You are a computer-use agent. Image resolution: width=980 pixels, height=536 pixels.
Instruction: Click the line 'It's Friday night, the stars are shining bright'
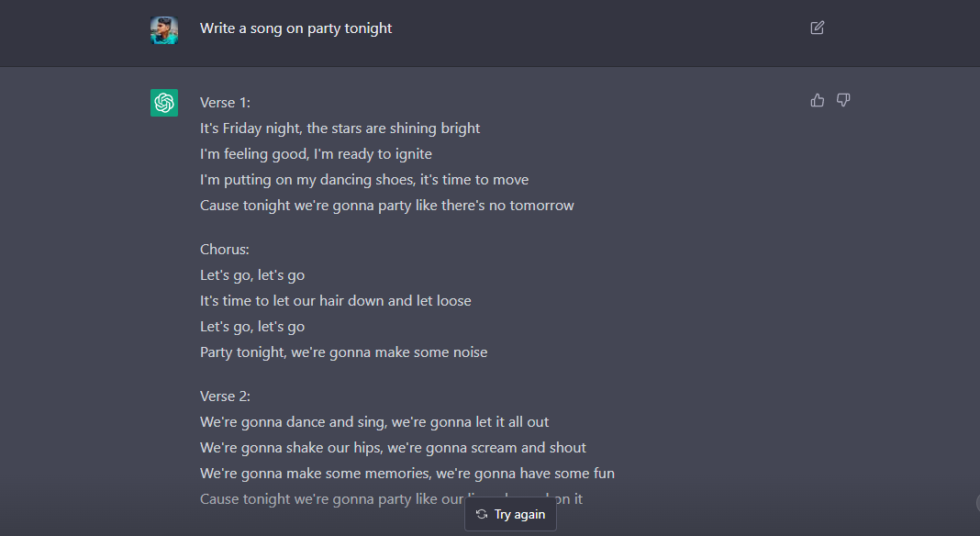pos(340,128)
